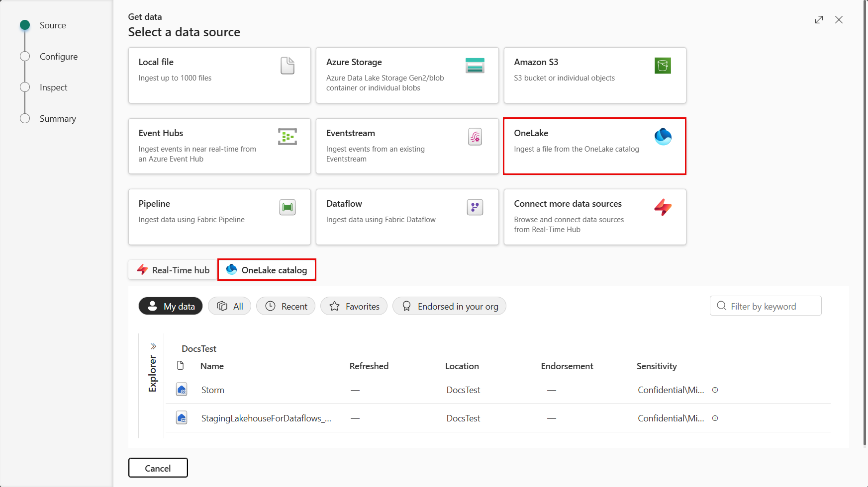Screen dimensions: 868x487
Task: Click the Azure Storage icon
Action: click(475, 66)
